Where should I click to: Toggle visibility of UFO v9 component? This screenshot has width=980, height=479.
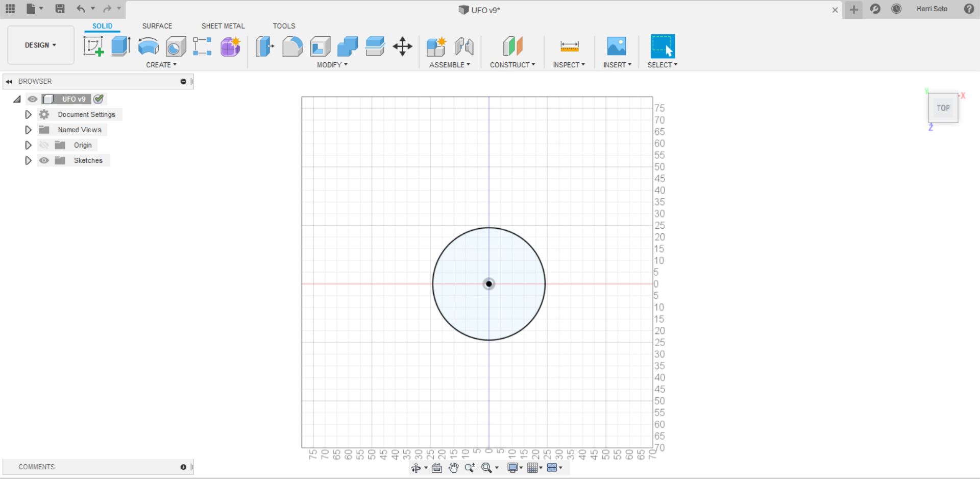click(33, 99)
